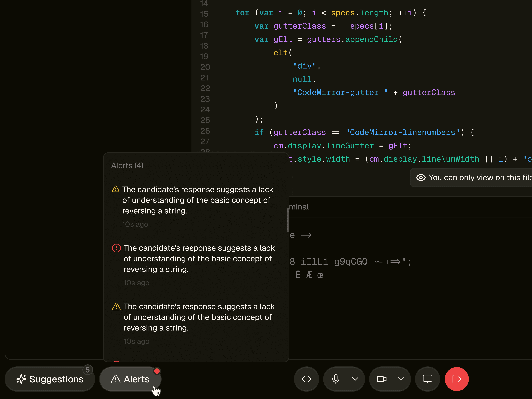532x399 pixels.
Task: Click the third alert's yellow warning icon
Action: pos(116,307)
